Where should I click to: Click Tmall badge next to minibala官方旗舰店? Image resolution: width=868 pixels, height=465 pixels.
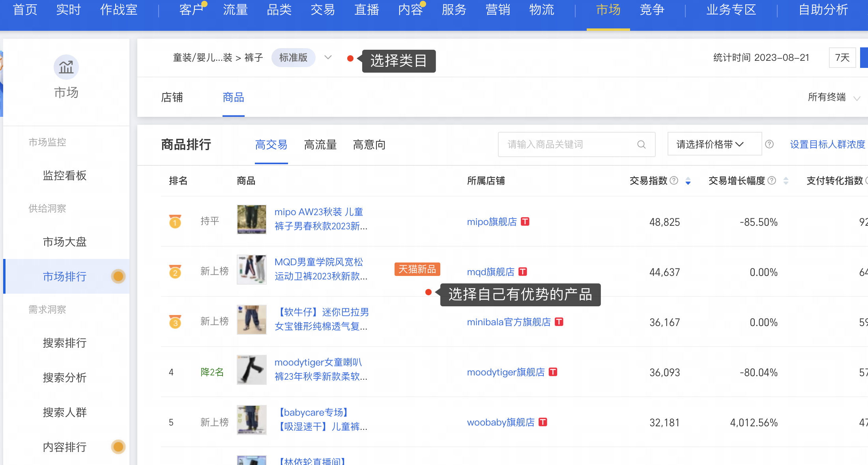click(559, 322)
